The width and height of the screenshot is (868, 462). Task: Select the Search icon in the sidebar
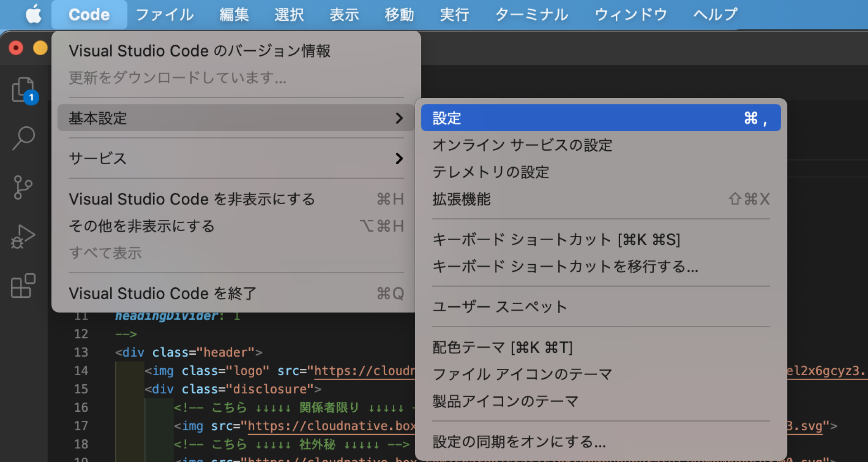click(23, 138)
